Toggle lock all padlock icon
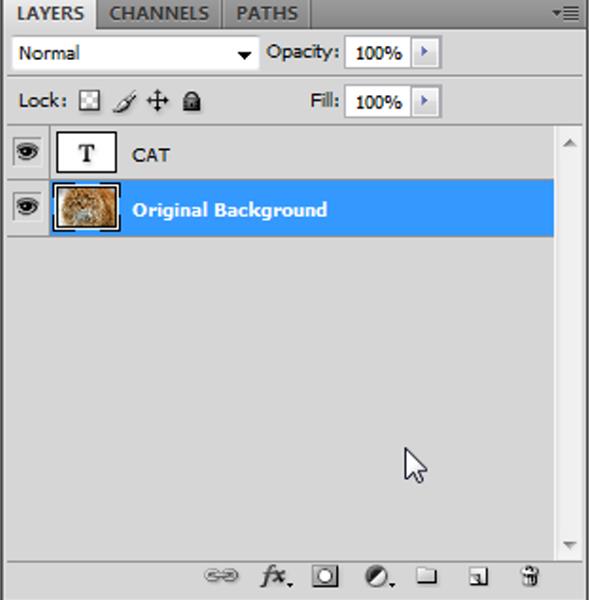Image resolution: width=589 pixels, height=600 pixels. point(191,101)
